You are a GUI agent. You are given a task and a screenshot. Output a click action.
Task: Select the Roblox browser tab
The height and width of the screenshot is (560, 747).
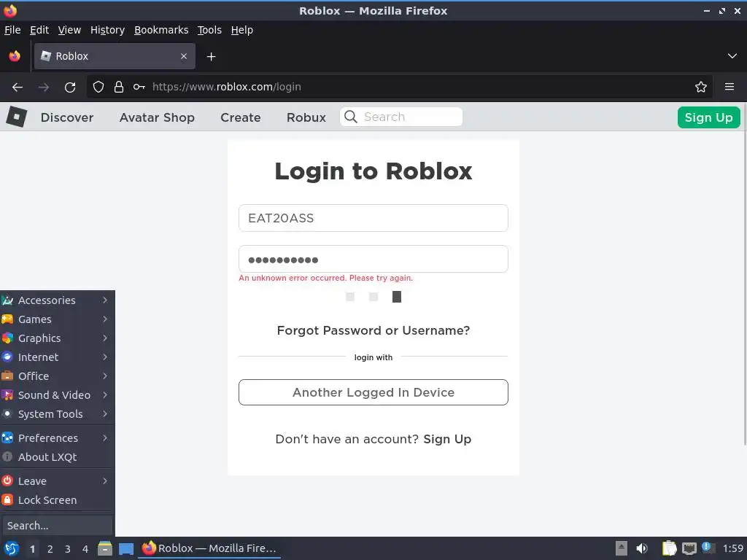[115, 56]
